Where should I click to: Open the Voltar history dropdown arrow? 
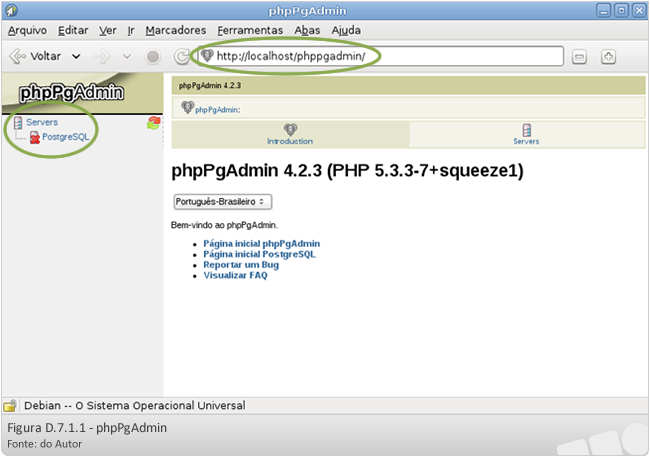pyautogui.click(x=76, y=56)
